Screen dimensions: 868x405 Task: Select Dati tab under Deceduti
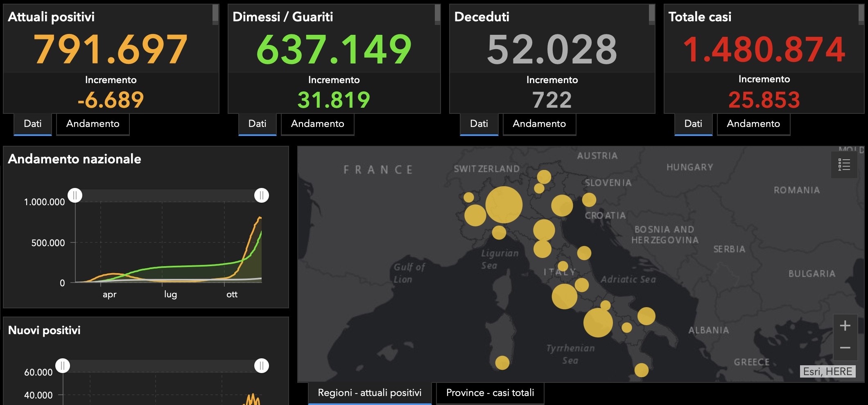(x=479, y=124)
